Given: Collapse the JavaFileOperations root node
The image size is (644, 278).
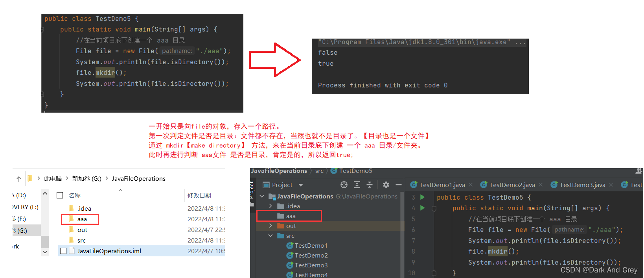Looking at the screenshot, I should [x=262, y=196].
